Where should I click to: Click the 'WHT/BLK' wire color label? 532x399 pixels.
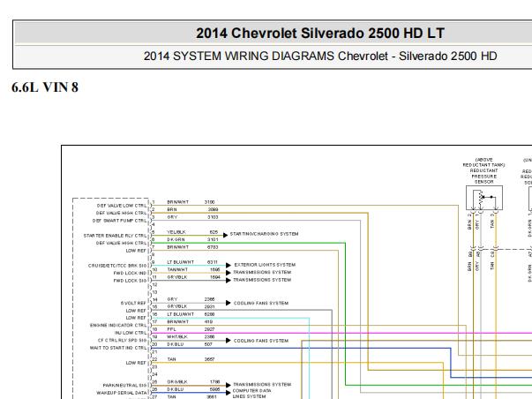(177, 336)
